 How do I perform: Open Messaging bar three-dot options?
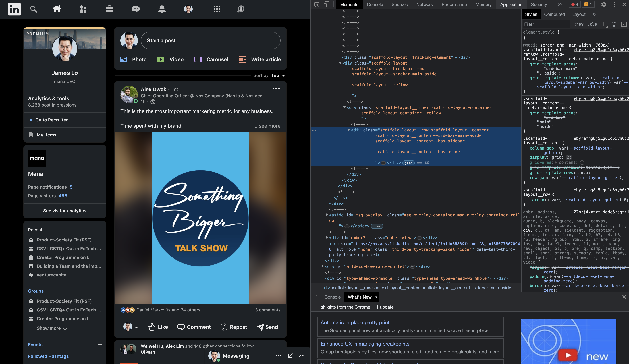click(278, 356)
